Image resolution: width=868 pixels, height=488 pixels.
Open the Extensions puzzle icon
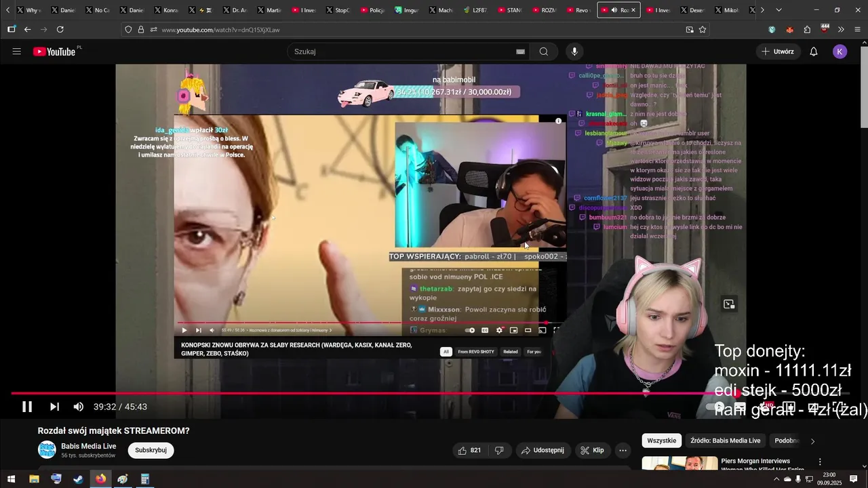click(x=807, y=29)
